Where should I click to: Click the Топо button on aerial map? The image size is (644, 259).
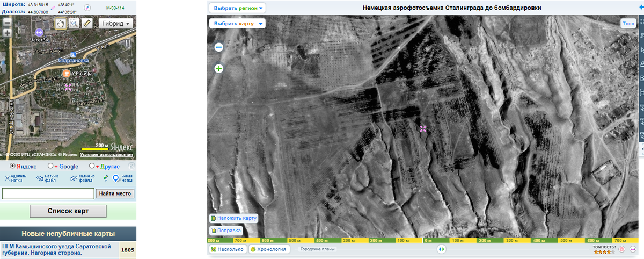[x=628, y=24]
